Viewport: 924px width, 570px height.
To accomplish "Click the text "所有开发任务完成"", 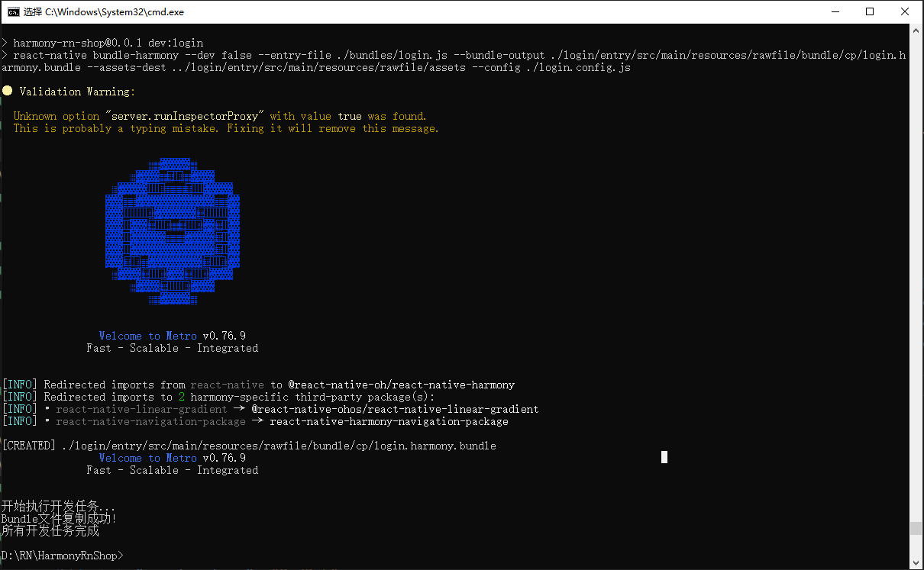I will [50, 531].
